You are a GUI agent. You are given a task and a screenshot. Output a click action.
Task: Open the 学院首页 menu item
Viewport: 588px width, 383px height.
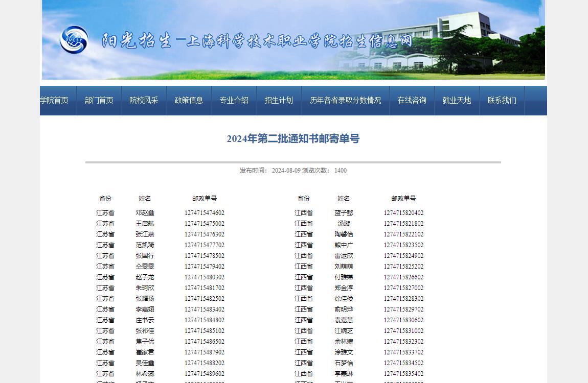55,101
